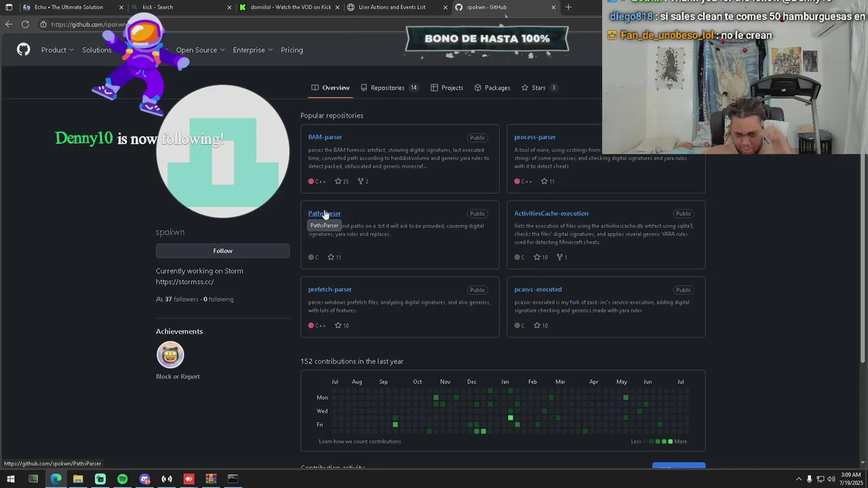Open Microsoft Edge from the taskbar
This screenshot has height=488, width=868.
pos(56,479)
